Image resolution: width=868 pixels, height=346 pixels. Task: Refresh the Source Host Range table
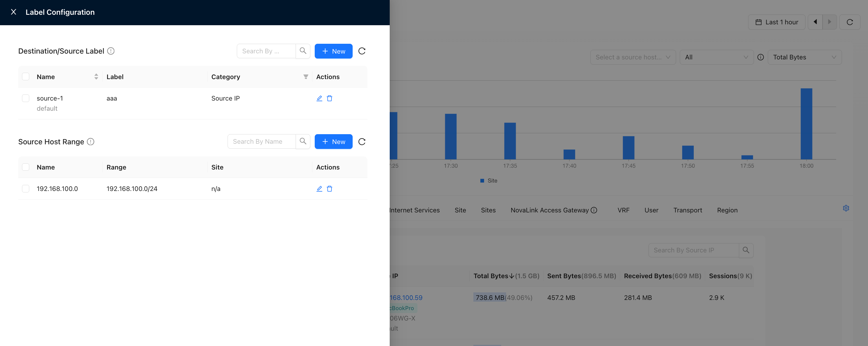point(362,142)
